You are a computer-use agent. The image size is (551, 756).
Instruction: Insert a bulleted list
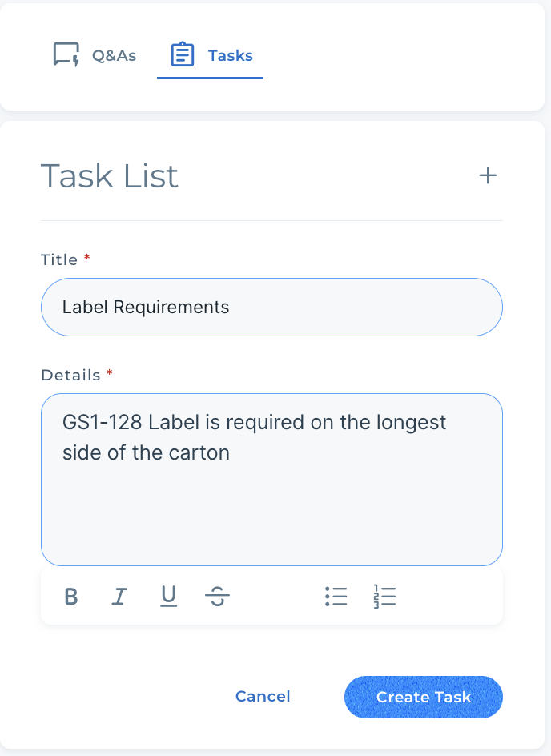[x=336, y=597]
